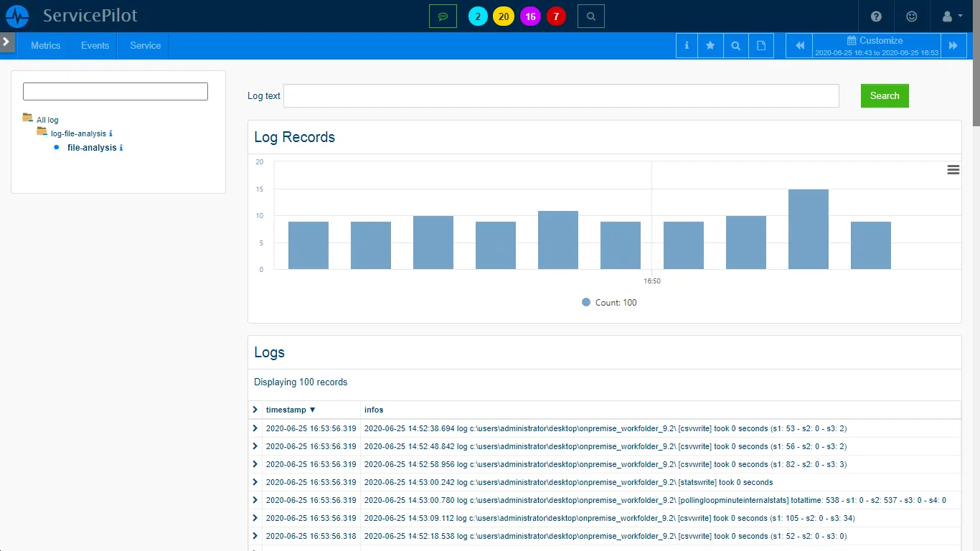The width and height of the screenshot is (980, 551).
Task: Click the Search button
Action: pyautogui.click(x=884, y=95)
